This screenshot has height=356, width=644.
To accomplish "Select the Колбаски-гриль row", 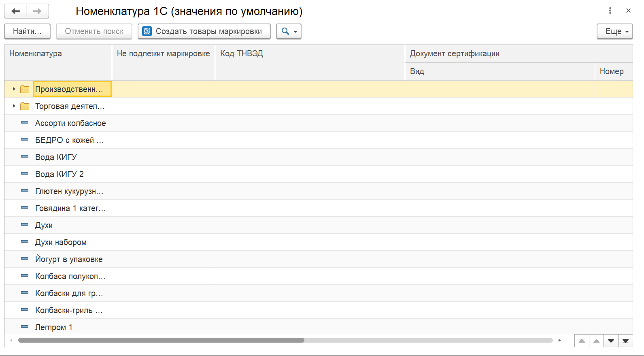I will 319,310.
